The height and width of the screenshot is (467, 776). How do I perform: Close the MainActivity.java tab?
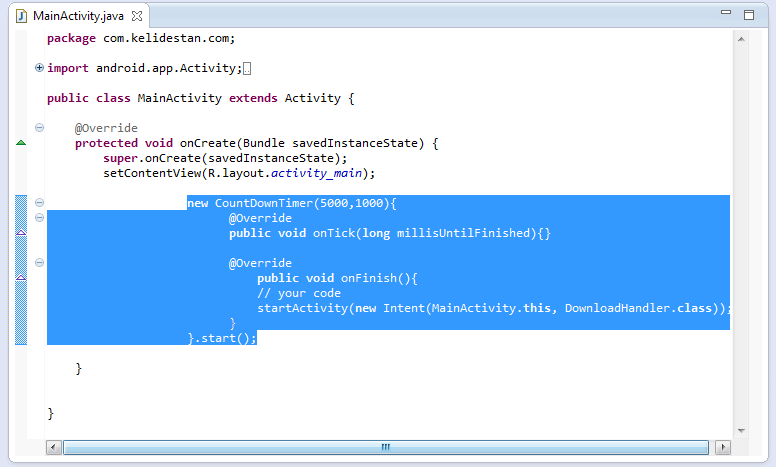pos(137,16)
